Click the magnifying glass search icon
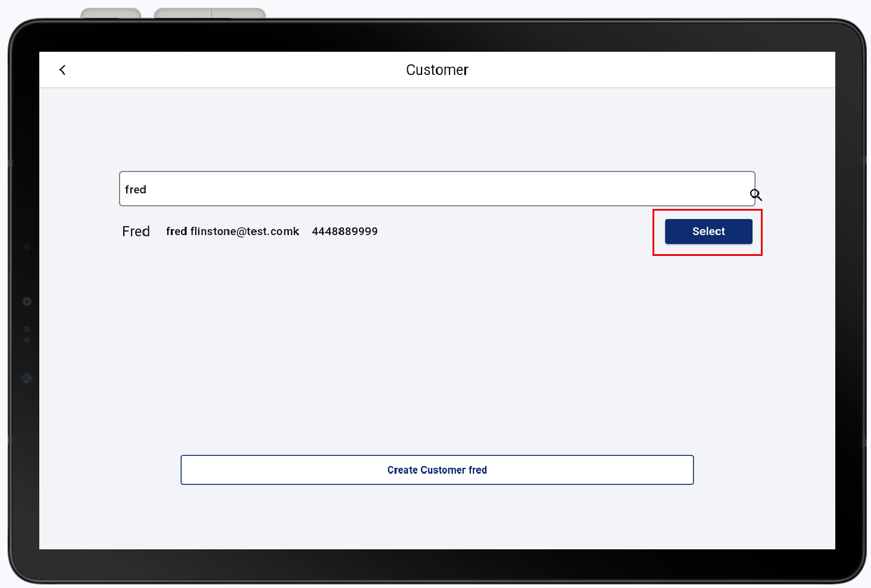 pos(756,195)
